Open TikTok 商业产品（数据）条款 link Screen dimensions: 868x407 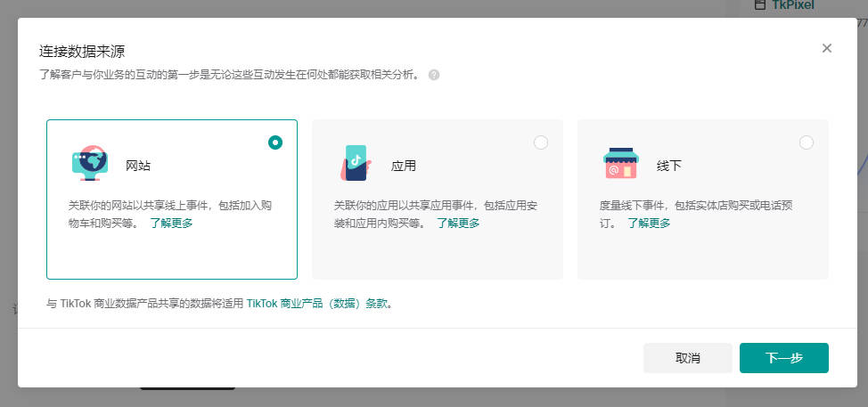click(316, 303)
